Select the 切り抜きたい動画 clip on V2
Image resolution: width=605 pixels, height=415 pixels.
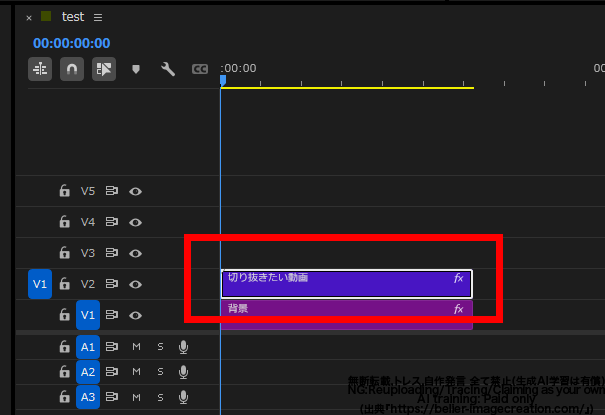click(346, 284)
